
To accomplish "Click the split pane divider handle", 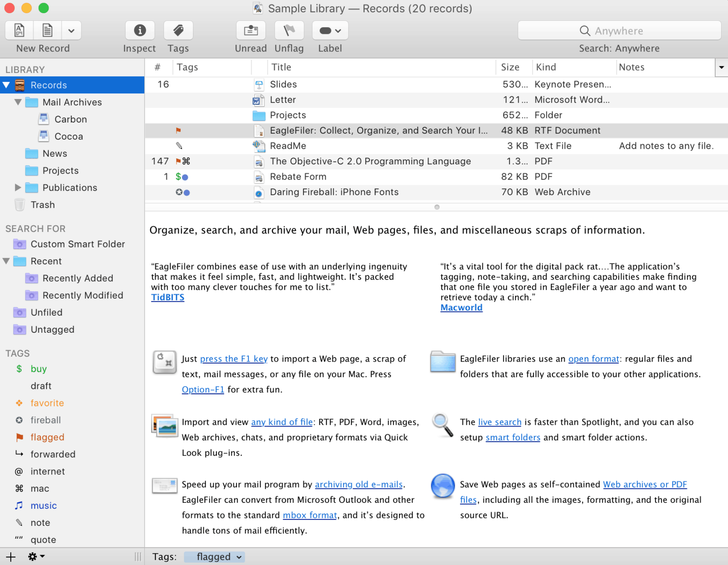I will [437, 207].
